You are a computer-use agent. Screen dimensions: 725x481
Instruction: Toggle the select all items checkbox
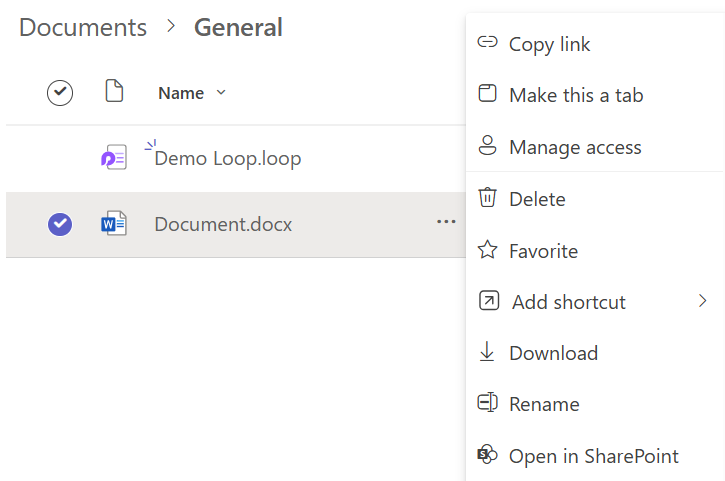pos(60,93)
